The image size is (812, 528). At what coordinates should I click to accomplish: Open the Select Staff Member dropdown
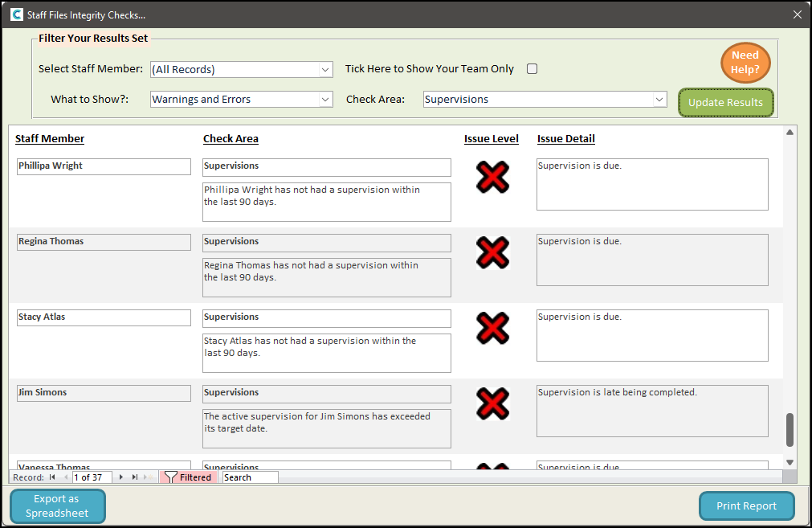pos(325,70)
